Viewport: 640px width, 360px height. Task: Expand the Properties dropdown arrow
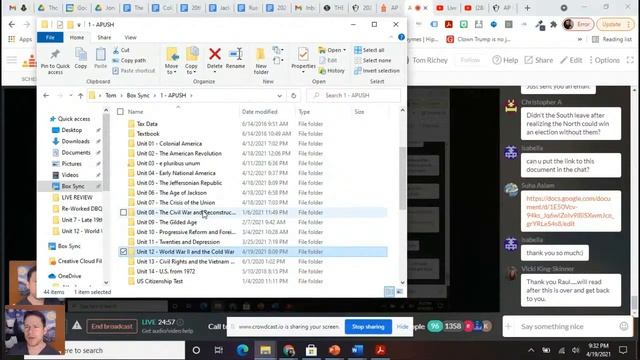click(x=303, y=72)
